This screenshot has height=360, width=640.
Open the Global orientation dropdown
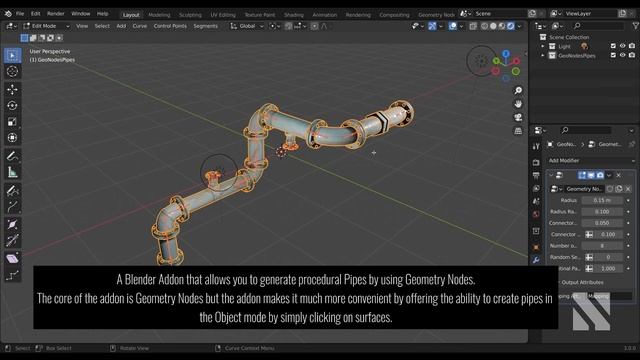click(x=247, y=26)
